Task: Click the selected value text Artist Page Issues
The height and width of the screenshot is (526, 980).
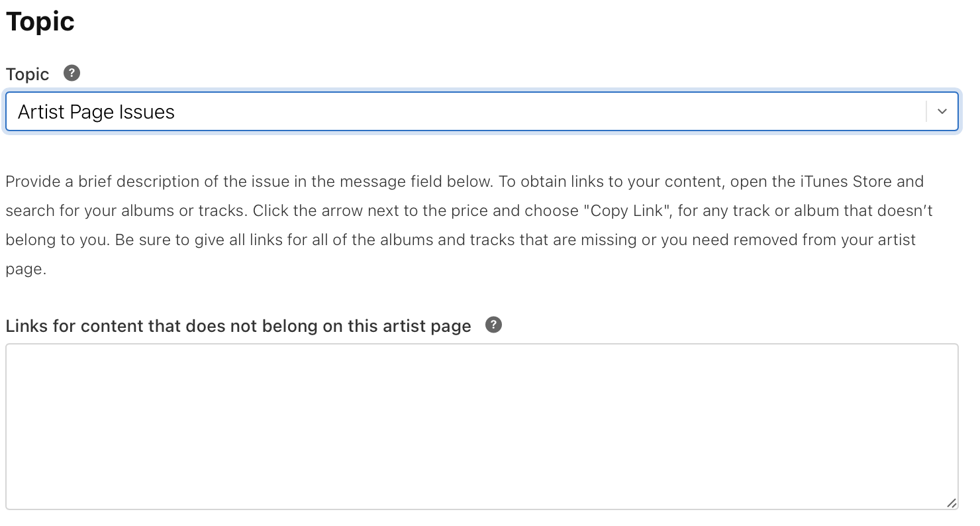Action: click(x=96, y=112)
